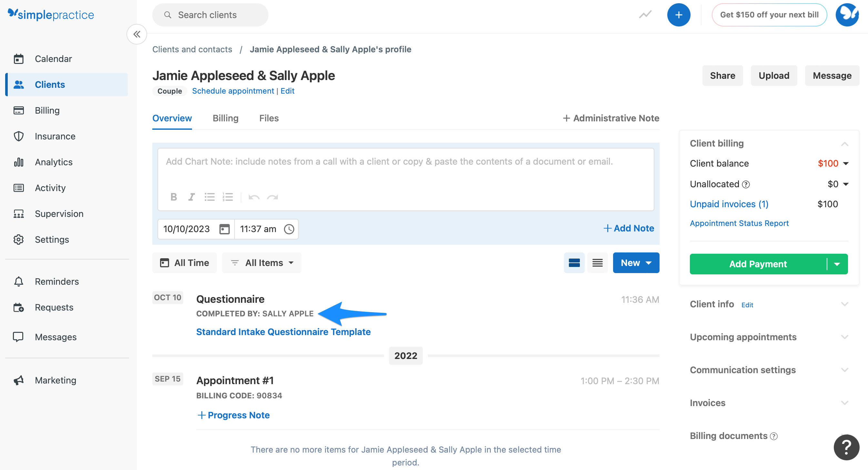
Task: Open Messages from the left sidebar
Action: 55,336
